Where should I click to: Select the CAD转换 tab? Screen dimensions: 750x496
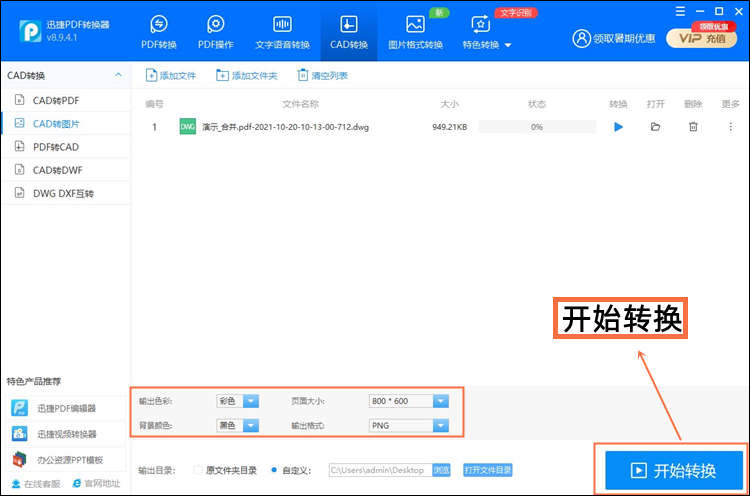(349, 32)
